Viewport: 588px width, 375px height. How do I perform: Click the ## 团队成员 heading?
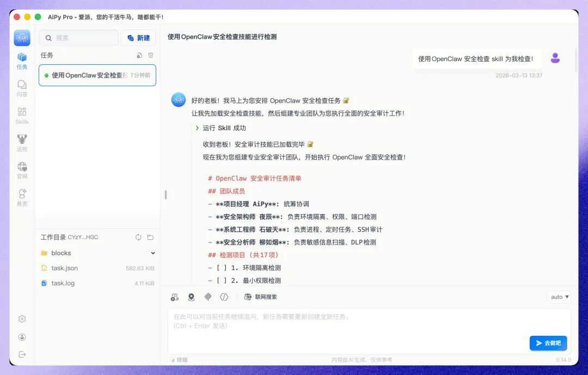(x=226, y=191)
